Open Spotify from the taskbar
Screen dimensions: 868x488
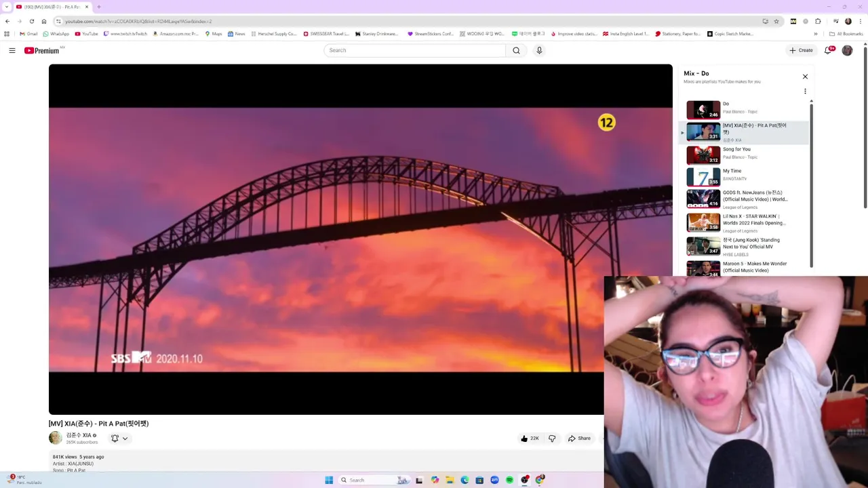pos(509,480)
